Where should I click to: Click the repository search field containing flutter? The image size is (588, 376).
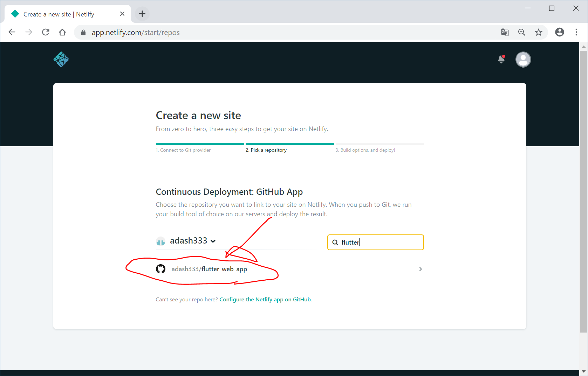click(x=380, y=242)
